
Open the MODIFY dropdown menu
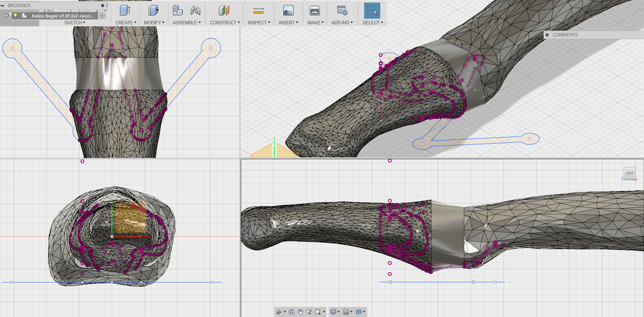click(154, 23)
